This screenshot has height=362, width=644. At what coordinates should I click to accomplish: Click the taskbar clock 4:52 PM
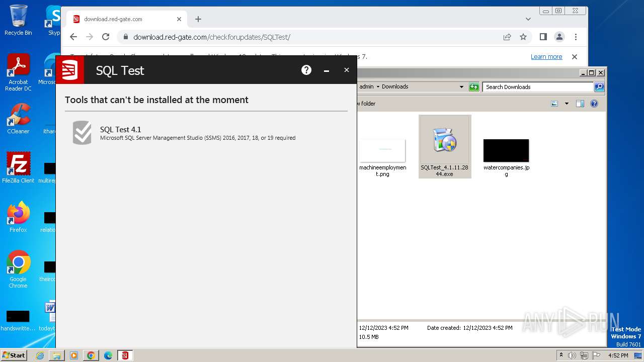coord(618,355)
